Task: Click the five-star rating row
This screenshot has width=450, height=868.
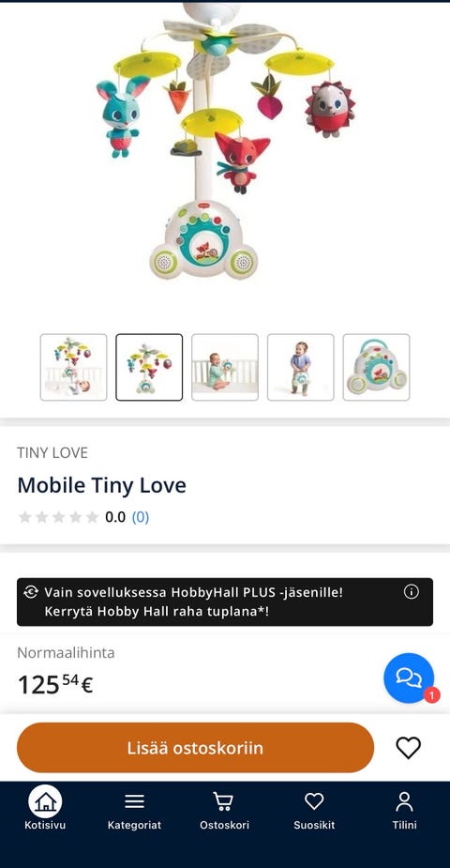Action: [59, 517]
